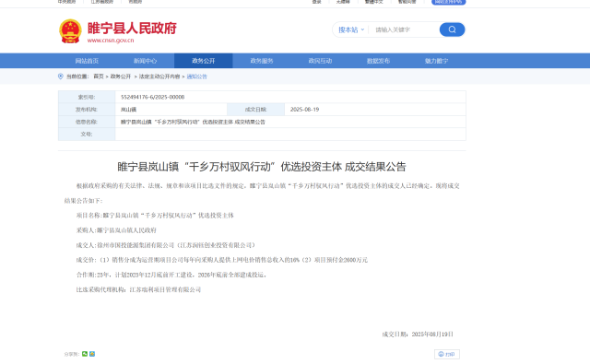590x364 pixels.
Task: Share the page via WeChat icon
Action: click(x=85, y=354)
